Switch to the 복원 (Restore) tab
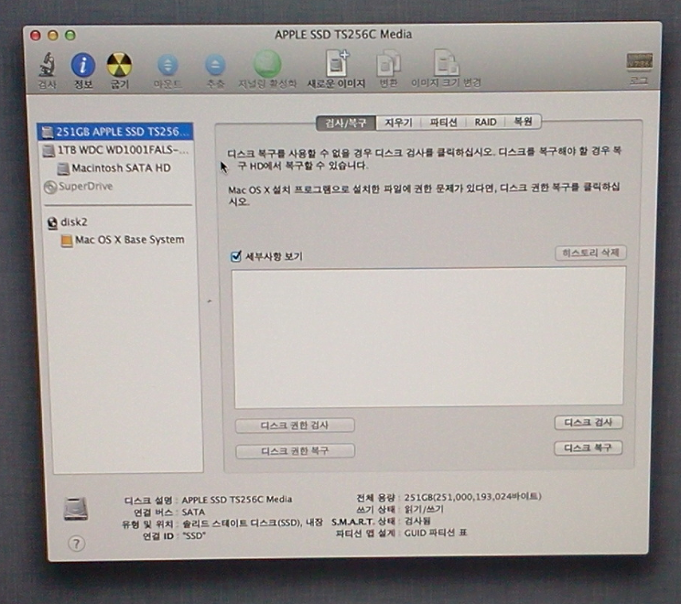This screenshot has height=604, width=681. 523,122
